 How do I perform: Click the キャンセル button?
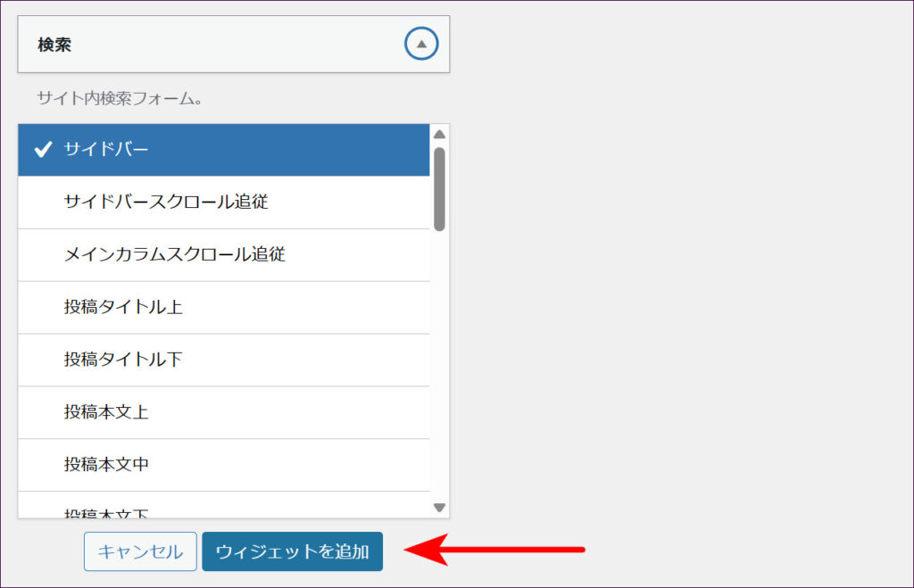coord(140,551)
